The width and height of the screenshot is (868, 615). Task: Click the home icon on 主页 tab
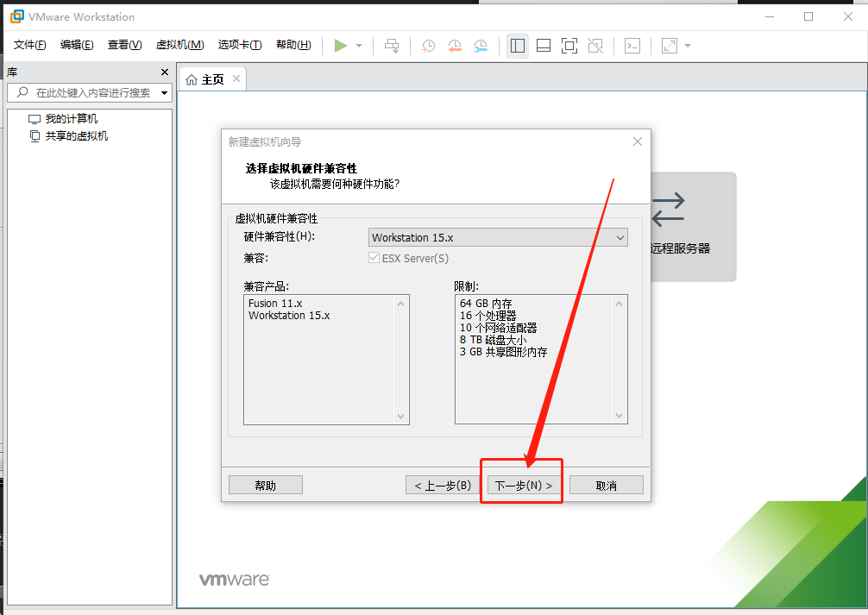tap(192, 79)
